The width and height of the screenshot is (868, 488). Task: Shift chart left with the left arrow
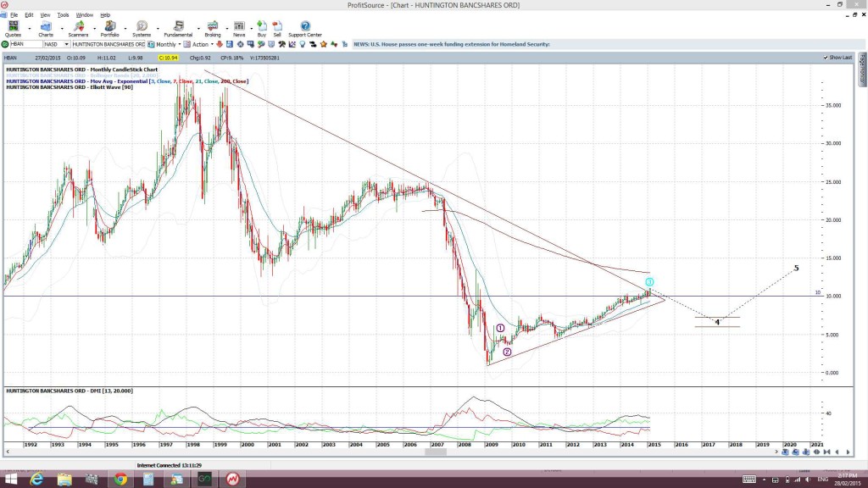pyautogui.click(x=837, y=452)
